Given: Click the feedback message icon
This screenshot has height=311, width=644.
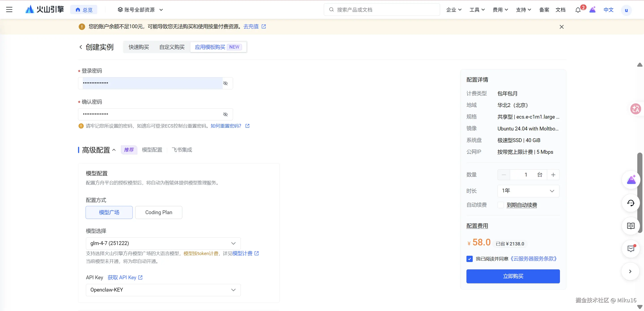Looking at the screenshot, I should [x=631, y=249].
